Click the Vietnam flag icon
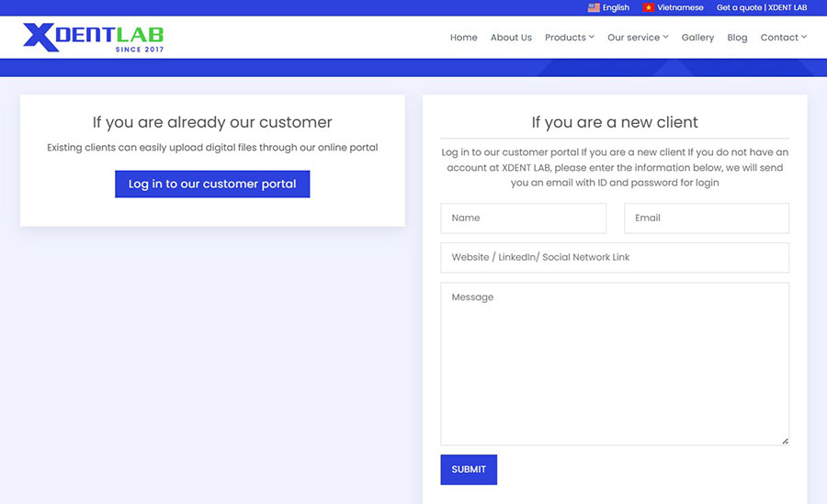Viewport: 827px width, 504px height. (x=648, y=7)
